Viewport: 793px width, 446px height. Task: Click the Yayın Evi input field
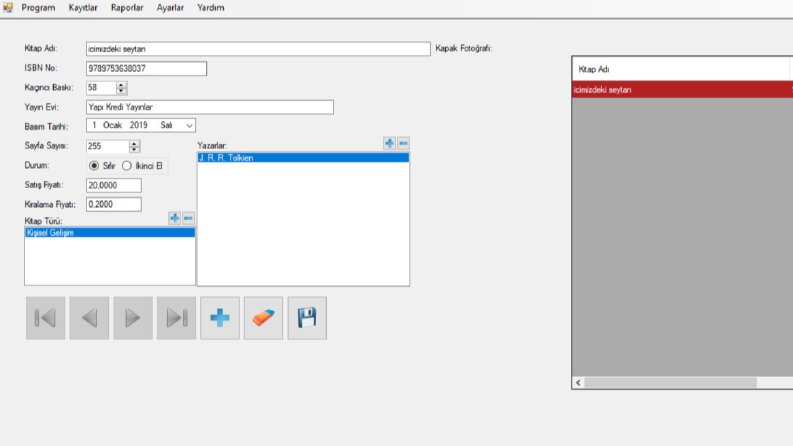click(209, 107)
